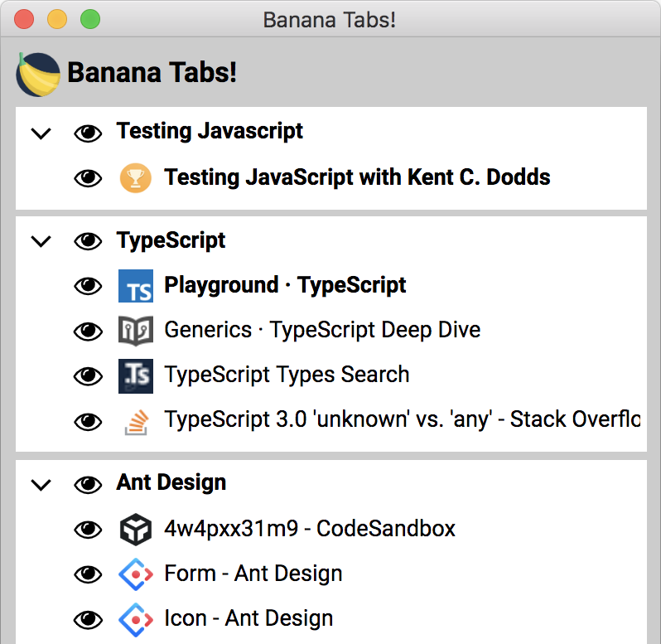The width and height of the screenshot is (661, 644).
Task: Click the Banana Tabs! heading text
Action: click(x=152, y=73)
